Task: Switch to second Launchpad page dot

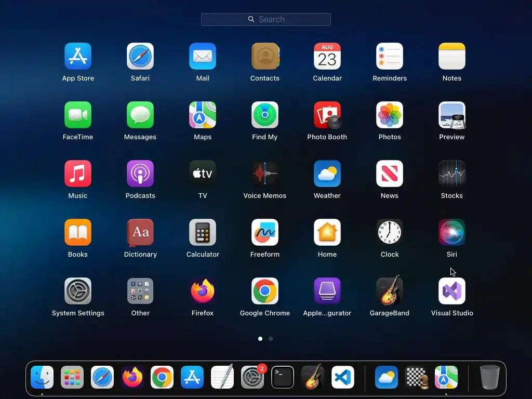Action: (271, 339)
